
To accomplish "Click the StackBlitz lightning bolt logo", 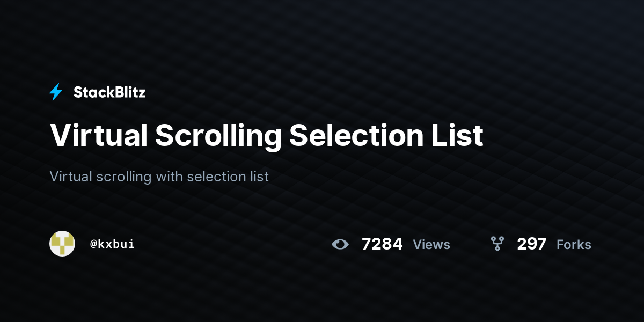I will click(56, 92).
